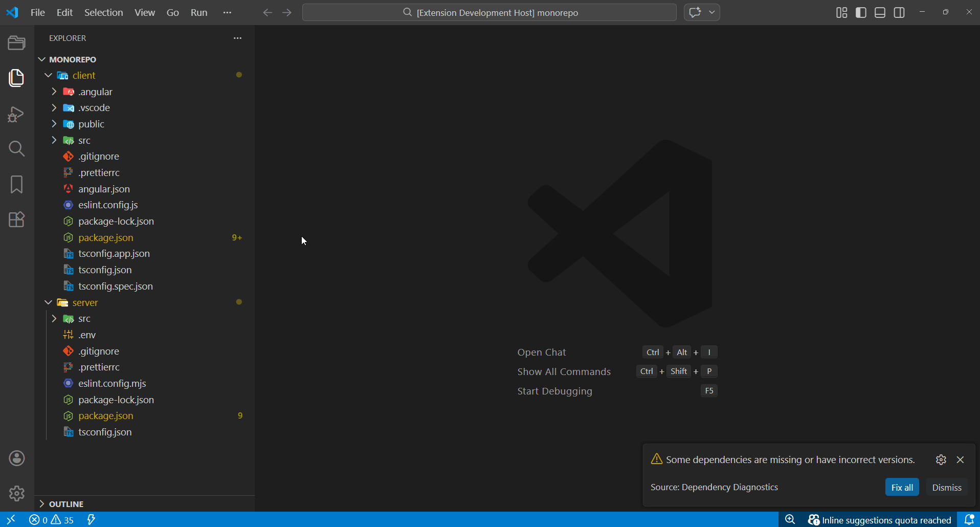
Task: Collapse the server folder
Action: pos(48,302)
